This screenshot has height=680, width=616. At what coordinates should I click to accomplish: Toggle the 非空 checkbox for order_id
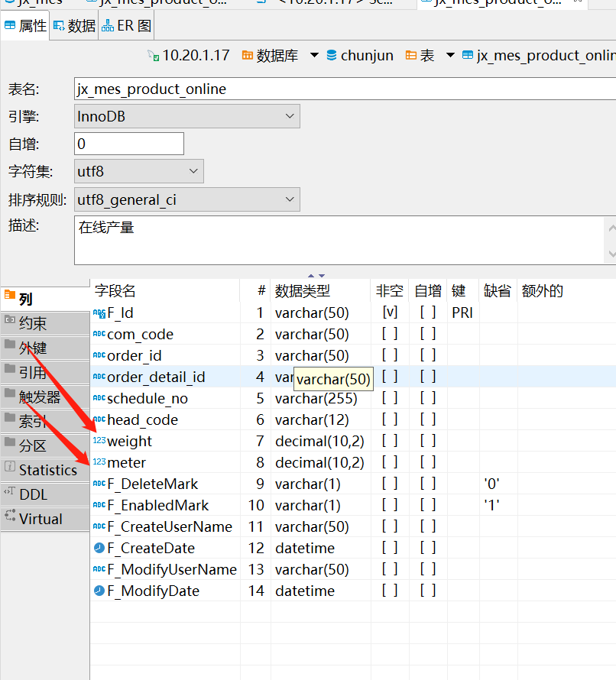(389, 355)
